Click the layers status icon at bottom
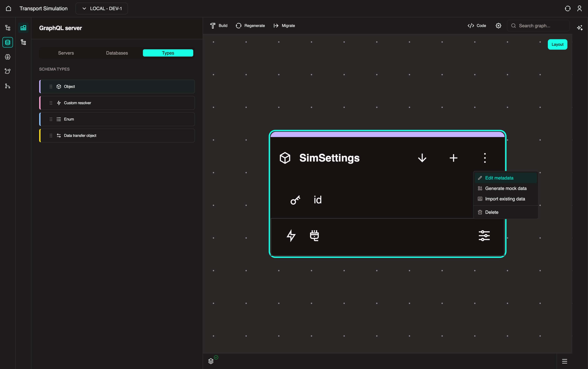 pyautogui.click(x=211, y=361)
